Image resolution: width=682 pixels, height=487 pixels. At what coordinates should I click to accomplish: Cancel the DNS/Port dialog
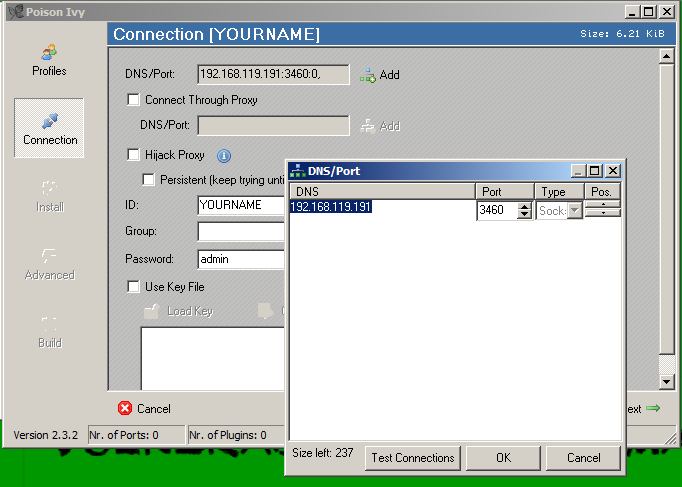coord(583,458)
